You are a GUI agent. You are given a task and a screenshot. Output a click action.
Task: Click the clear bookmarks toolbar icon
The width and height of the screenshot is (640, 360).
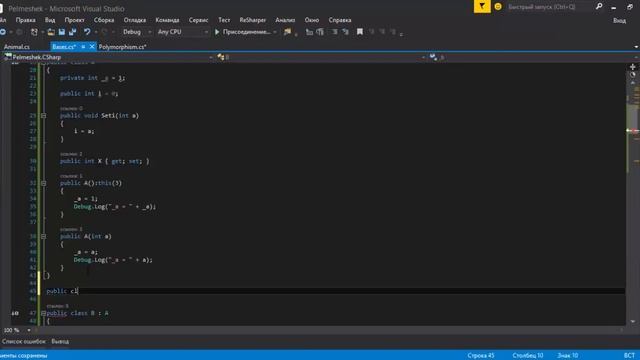point(393,32)
